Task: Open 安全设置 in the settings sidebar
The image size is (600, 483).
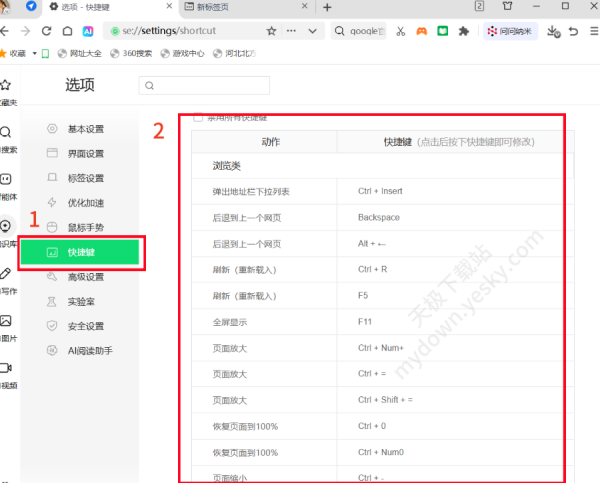Action: coord(85,325)
